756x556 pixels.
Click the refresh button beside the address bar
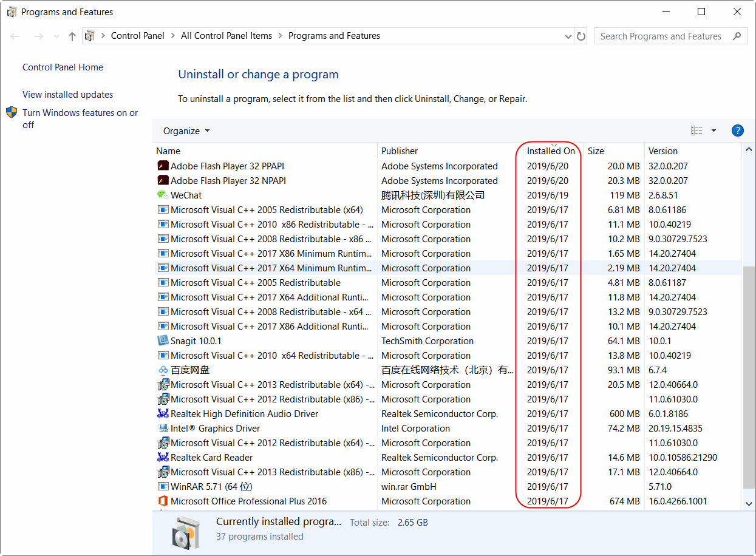581,36
